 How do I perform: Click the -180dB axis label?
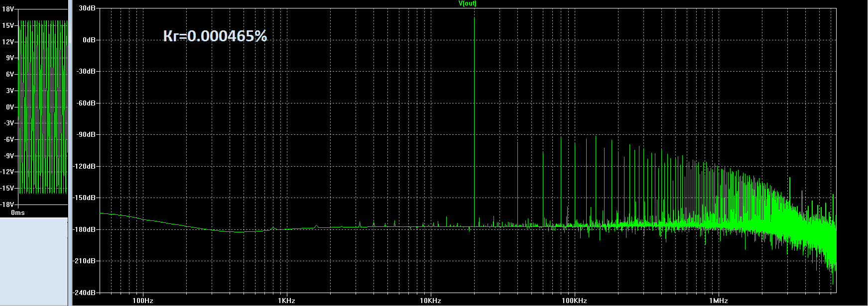point(85,229)
